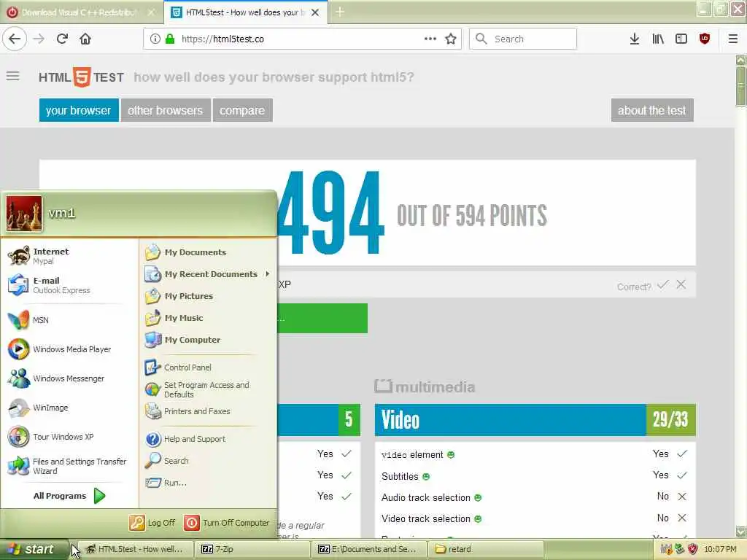This screenshot has height=560, width=747.
Task: Open My Computer from Start menu
Action: point(208,340)
